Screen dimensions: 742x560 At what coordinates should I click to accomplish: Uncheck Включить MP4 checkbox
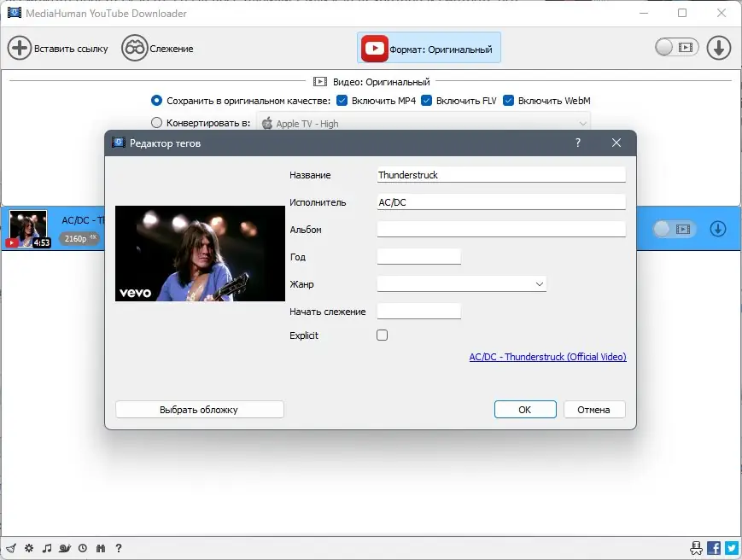coord(342,101)
